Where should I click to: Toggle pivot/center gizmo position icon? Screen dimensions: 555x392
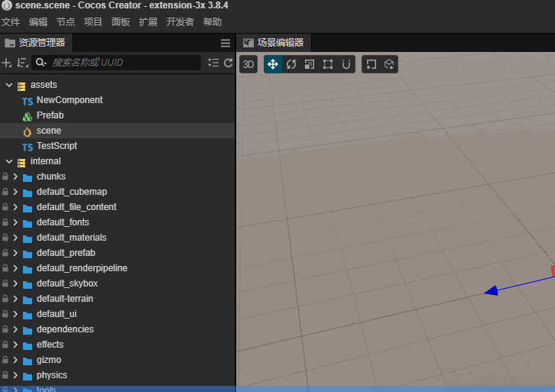pos(371,64)
